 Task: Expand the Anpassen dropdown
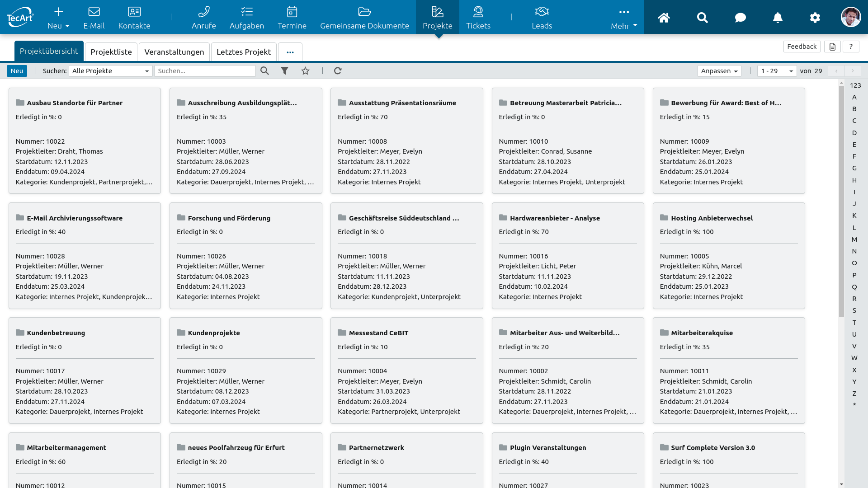coord(719,71)
